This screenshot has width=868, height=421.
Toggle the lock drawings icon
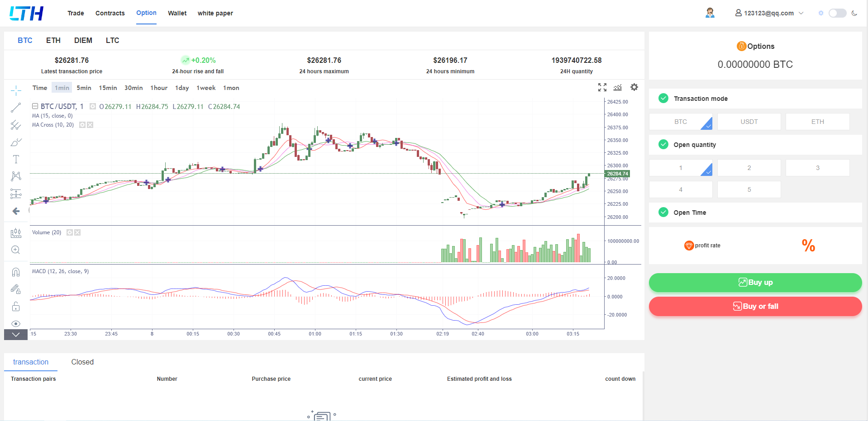pos(16,307)
